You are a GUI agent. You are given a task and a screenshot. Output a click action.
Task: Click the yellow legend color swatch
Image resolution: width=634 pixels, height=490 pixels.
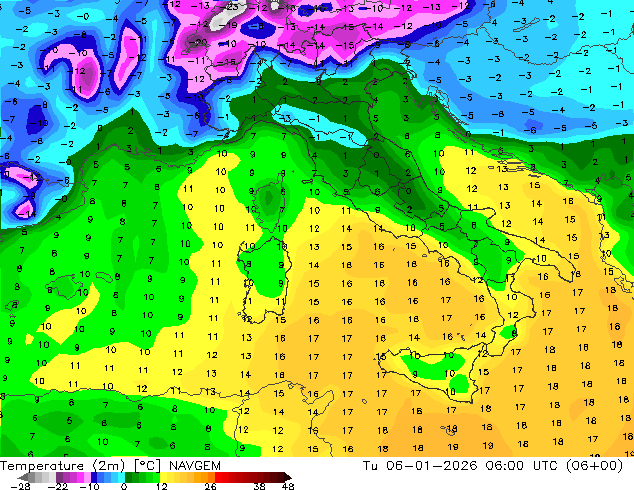(x=163, y=477)
